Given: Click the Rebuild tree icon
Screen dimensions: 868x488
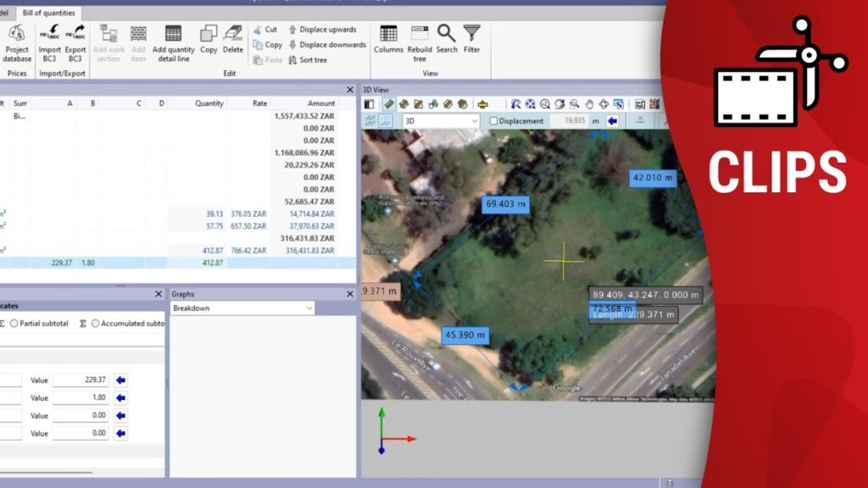Looking at the screenshot, I should tap(420, 40).
